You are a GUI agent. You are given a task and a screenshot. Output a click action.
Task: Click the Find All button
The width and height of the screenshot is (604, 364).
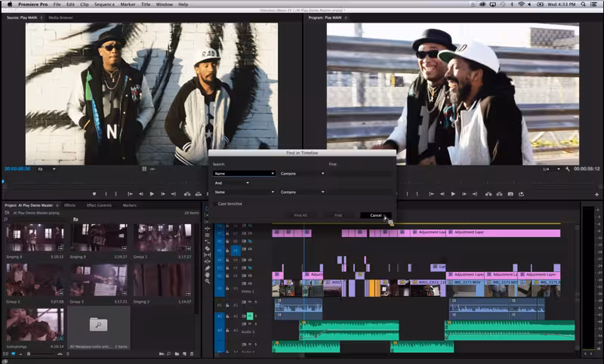[x=300, y=215]
